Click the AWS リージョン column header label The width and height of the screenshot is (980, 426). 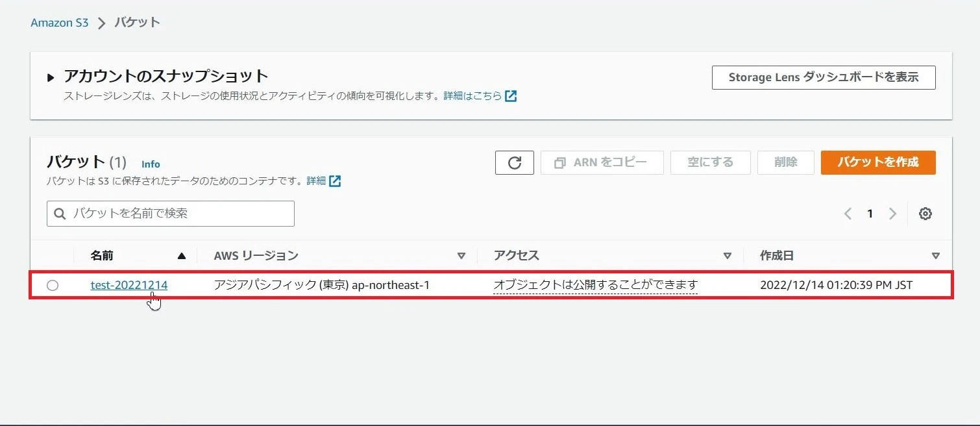256,256
